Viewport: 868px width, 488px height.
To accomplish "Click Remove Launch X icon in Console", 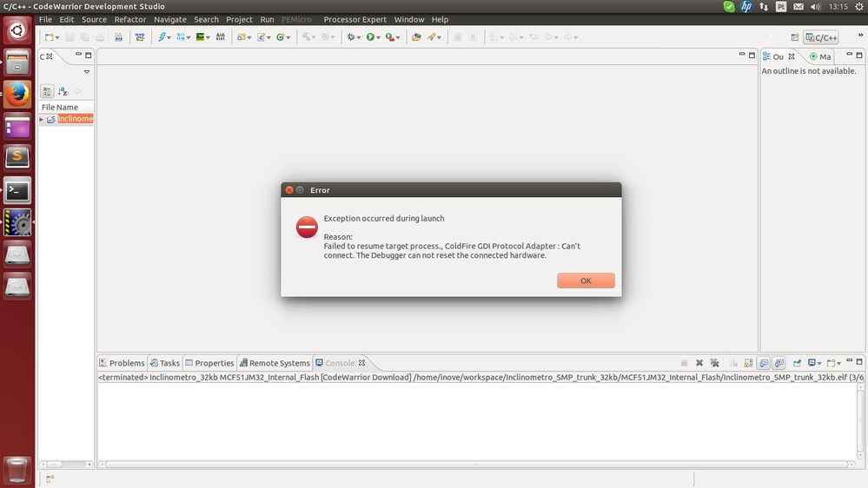I will coord(699,363).
